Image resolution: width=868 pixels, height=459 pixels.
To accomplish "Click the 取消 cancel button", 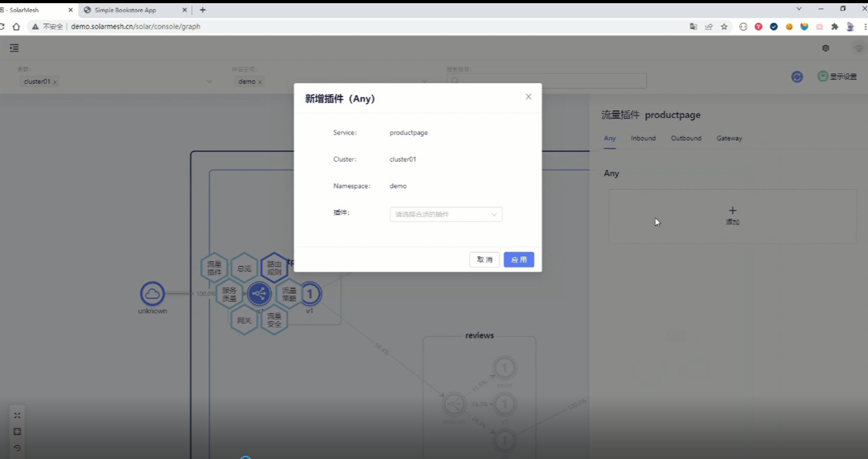I will 484,260.
